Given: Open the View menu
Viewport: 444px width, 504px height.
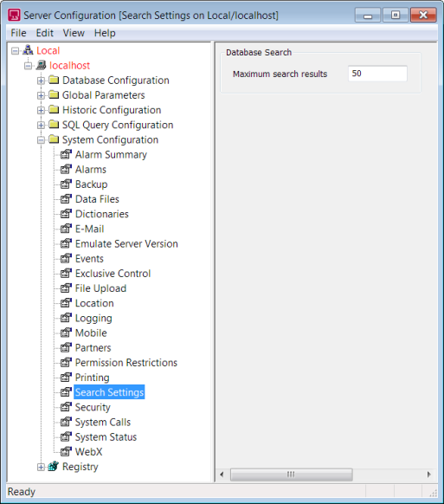Looking at the screenshot, I should point(74,33).
